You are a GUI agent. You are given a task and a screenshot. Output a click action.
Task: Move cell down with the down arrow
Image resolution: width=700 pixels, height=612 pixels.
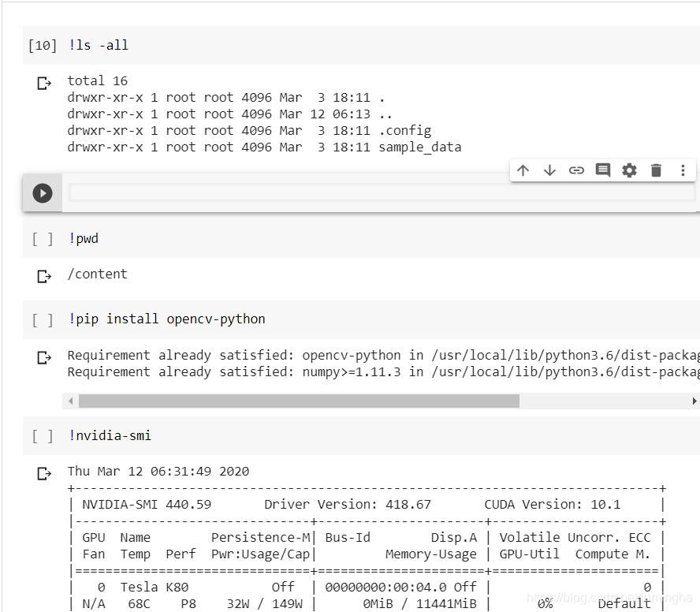coord(549,170)
